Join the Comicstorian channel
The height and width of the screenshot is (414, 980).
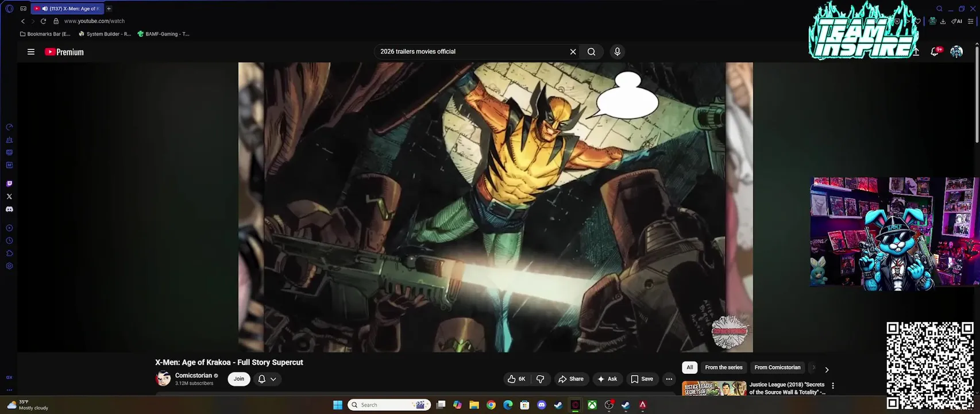(239, 379)
